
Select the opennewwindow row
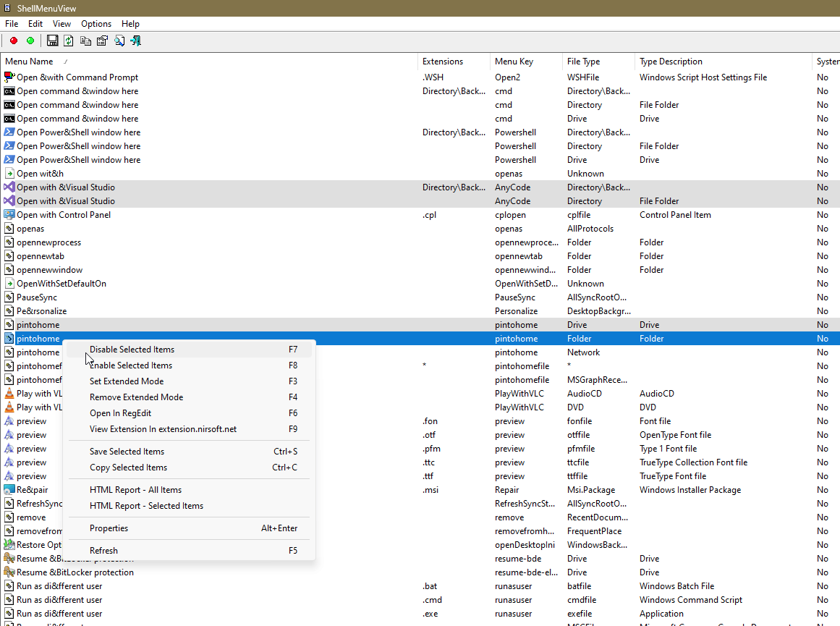click(x=420, y=270)
